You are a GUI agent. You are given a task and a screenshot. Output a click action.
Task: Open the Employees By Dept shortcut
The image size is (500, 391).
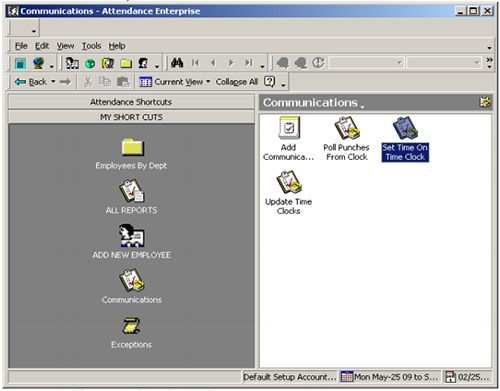point(131,154)
